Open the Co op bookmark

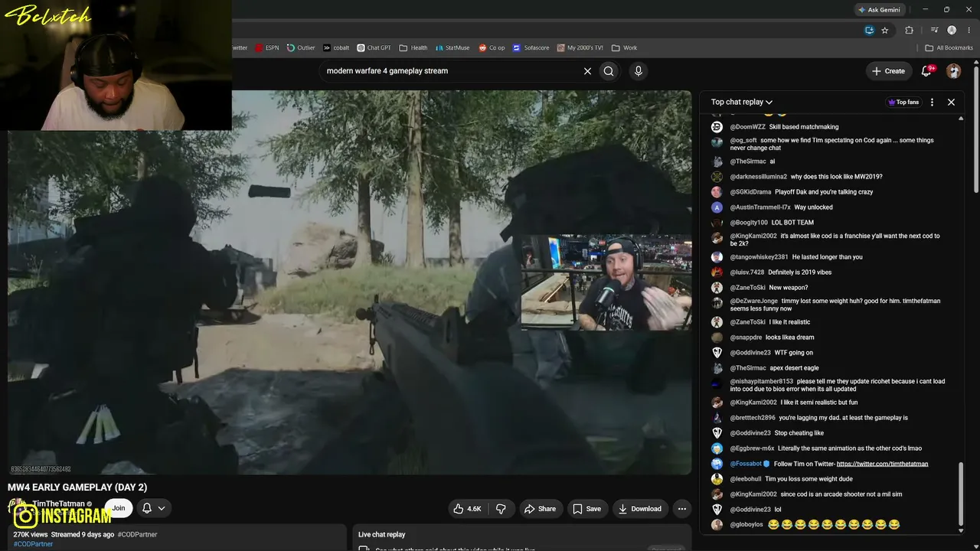coord(492,47)
